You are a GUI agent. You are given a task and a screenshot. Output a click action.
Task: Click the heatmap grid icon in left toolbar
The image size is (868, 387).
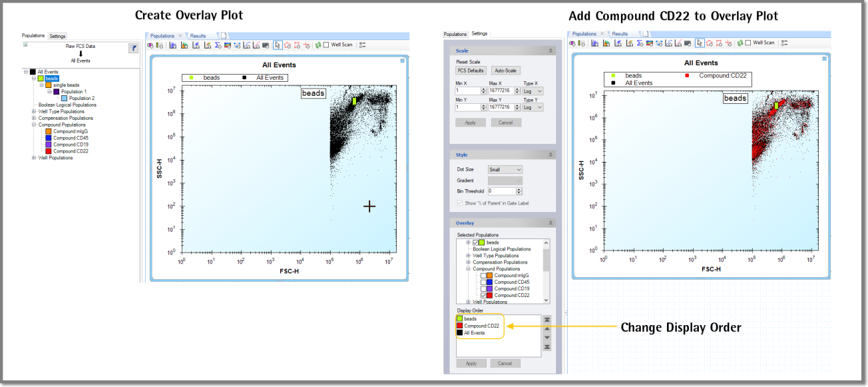pyautogui.click(x=228, y=45)
